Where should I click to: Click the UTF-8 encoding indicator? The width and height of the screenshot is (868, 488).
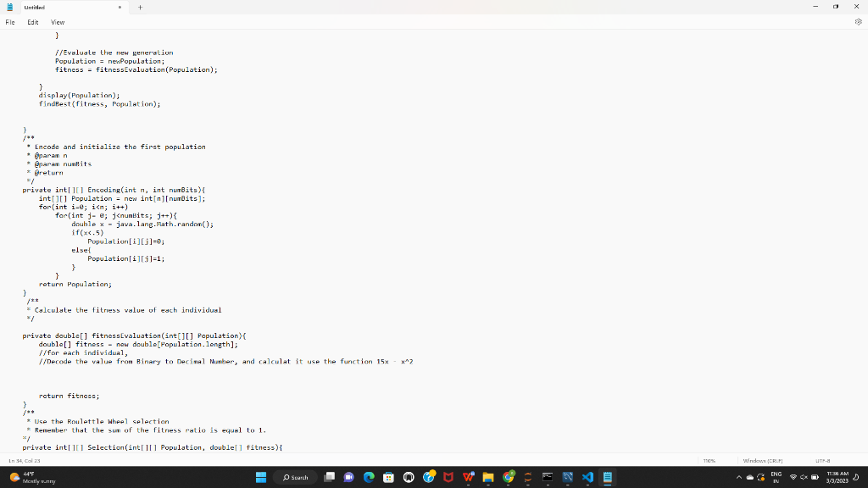click(x=823, y=460)
